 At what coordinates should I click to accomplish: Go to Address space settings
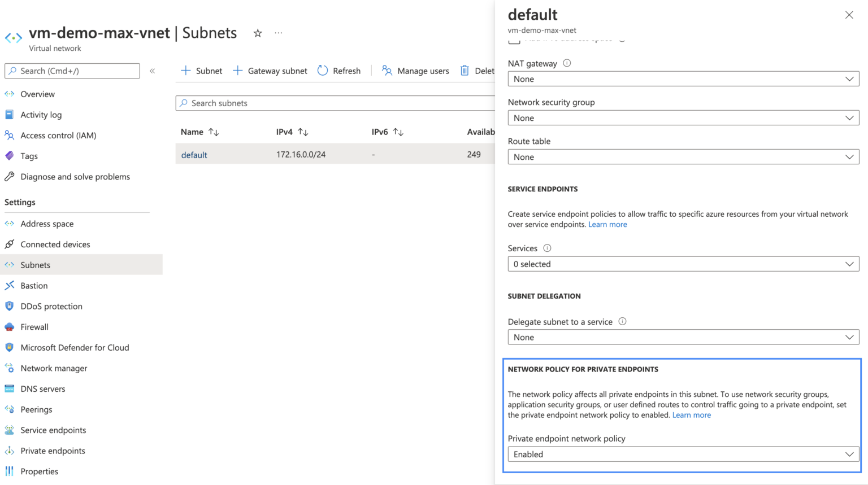click(x=47, y=224)
